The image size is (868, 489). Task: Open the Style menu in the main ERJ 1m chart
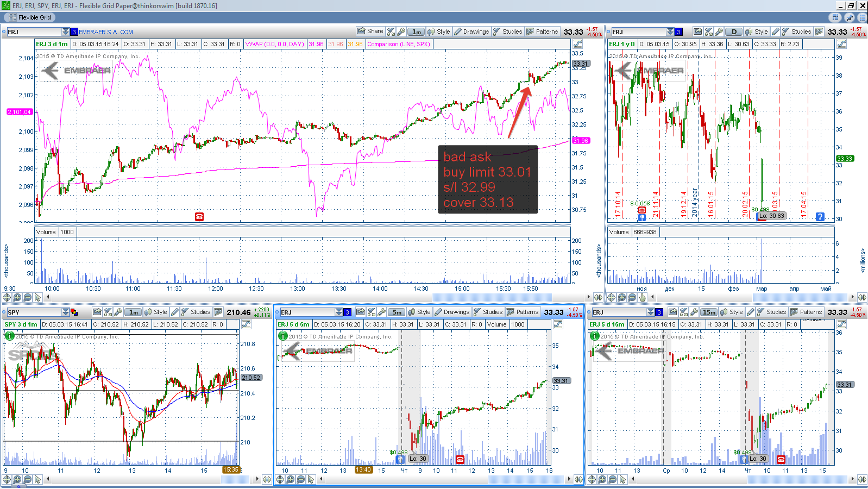click(439, 32)
